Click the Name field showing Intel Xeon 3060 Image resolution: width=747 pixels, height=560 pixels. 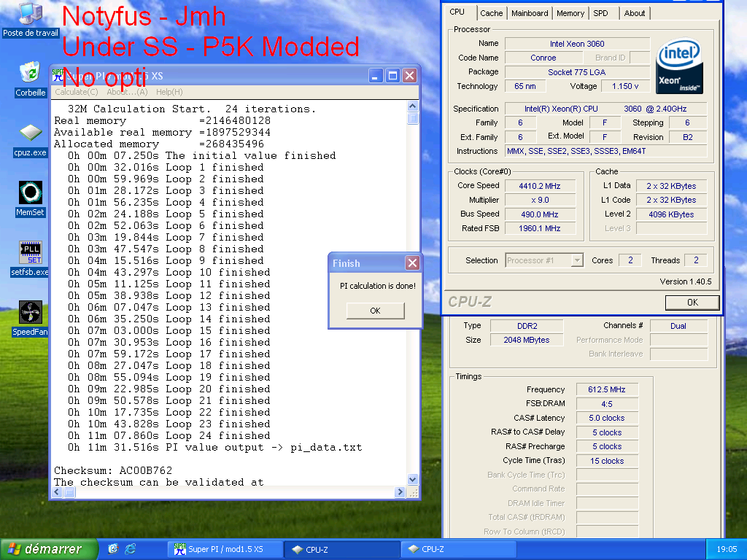click(577, 44)
